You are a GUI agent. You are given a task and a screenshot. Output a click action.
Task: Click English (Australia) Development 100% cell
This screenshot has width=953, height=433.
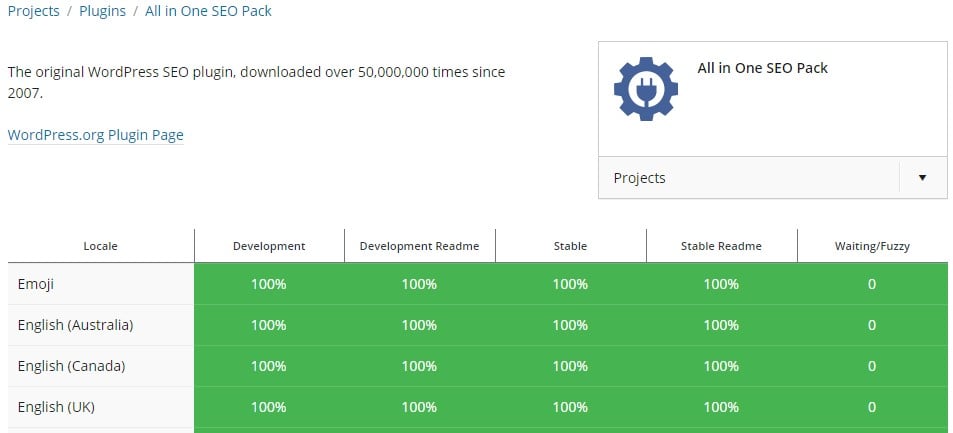coord(269,325)
